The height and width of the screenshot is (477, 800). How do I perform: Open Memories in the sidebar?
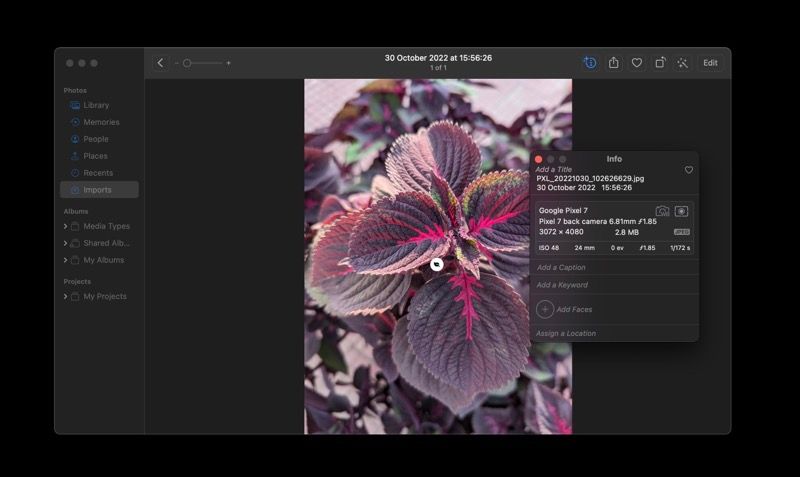click(101, 122)
